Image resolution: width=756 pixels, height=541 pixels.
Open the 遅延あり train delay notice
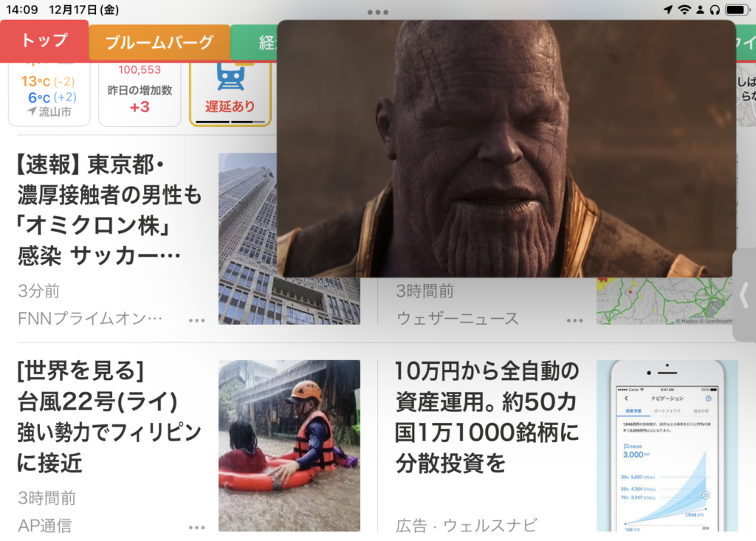pos(230,106)
